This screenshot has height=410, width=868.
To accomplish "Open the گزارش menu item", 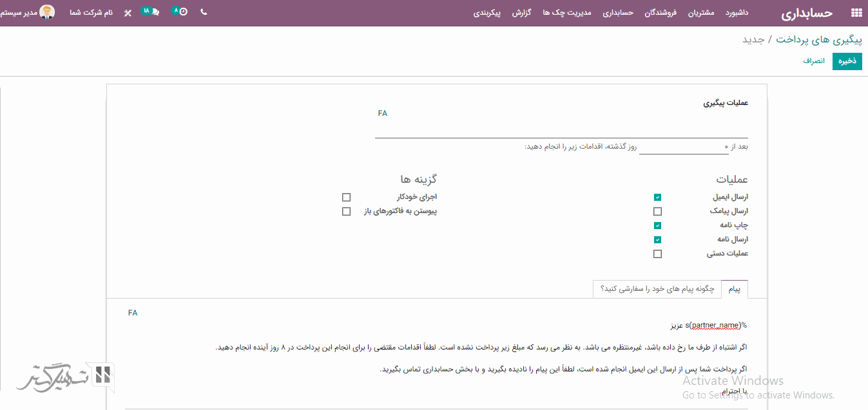I will pos(521,13).
